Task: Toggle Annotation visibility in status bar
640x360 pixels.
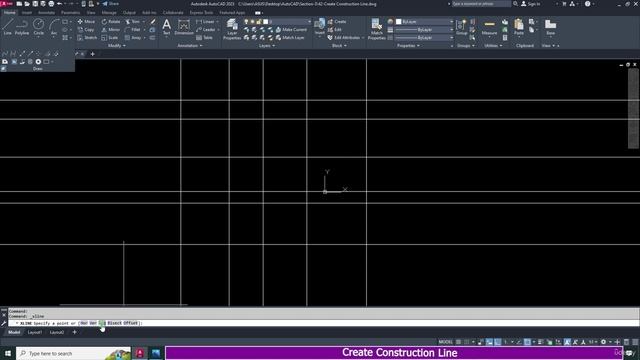Action: (x=567, y=342)
